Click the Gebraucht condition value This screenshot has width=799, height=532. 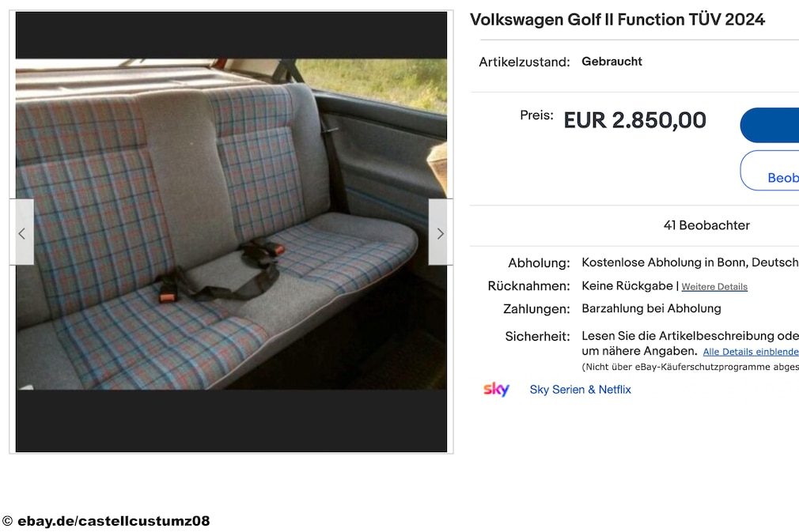coord(612,62)
